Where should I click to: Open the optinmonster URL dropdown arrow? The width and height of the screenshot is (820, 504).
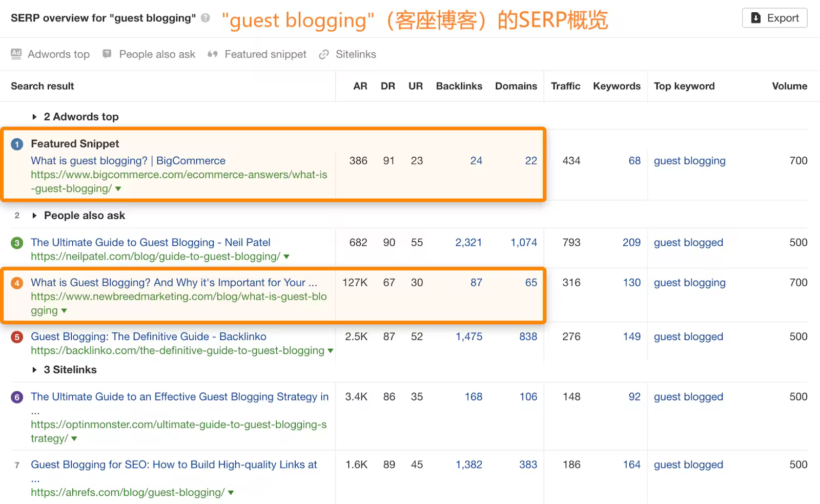[x=74, y=439]
